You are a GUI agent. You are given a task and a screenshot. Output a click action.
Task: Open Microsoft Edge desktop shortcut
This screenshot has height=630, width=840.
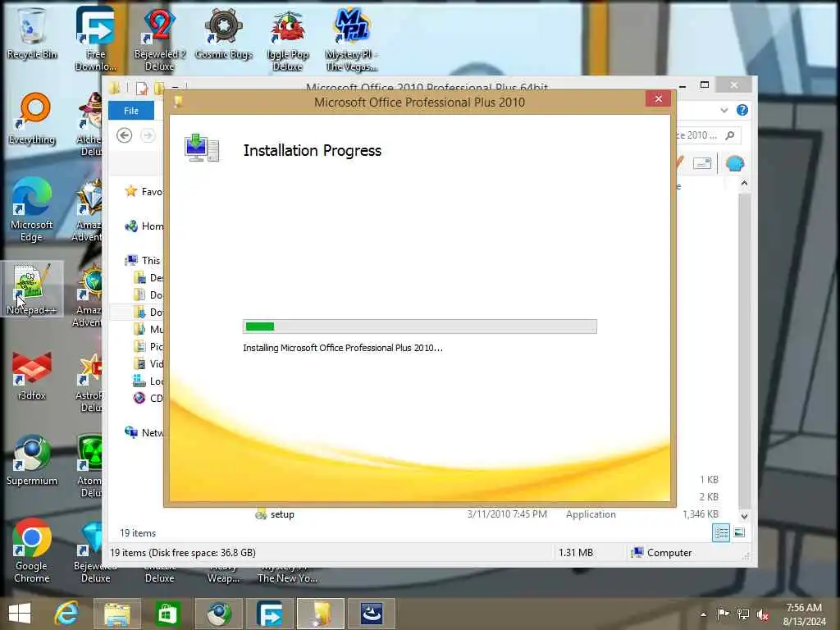(32, 210)
